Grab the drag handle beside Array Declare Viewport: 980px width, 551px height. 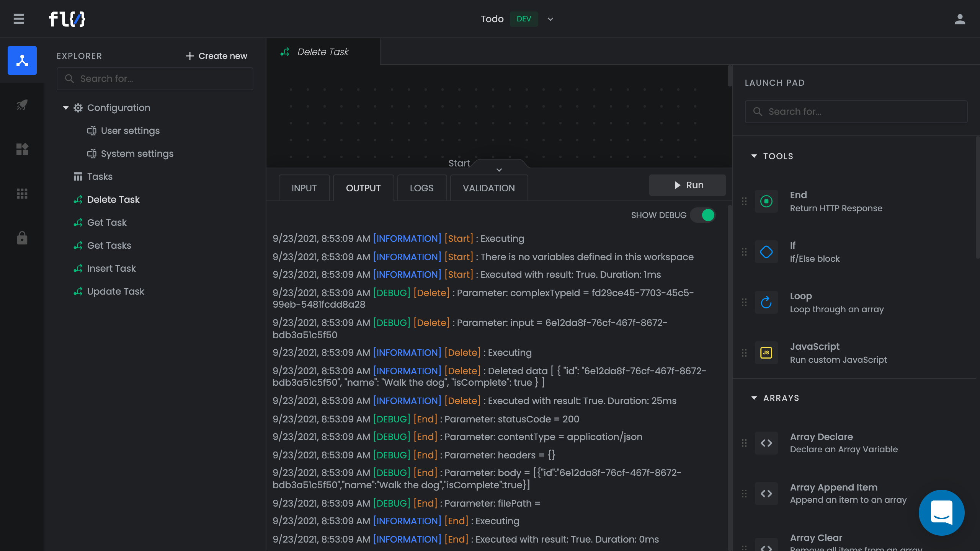point(744,443)
